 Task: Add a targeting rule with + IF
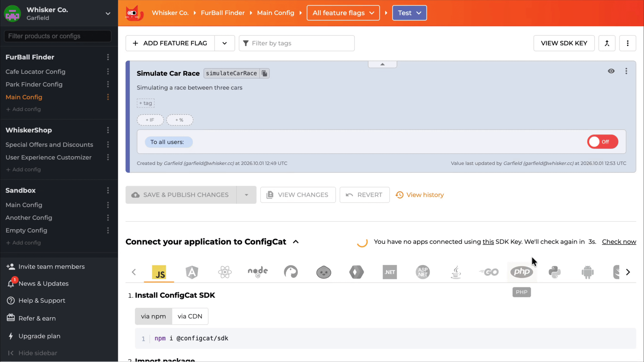pyautogui.click(x=150, y=120)
